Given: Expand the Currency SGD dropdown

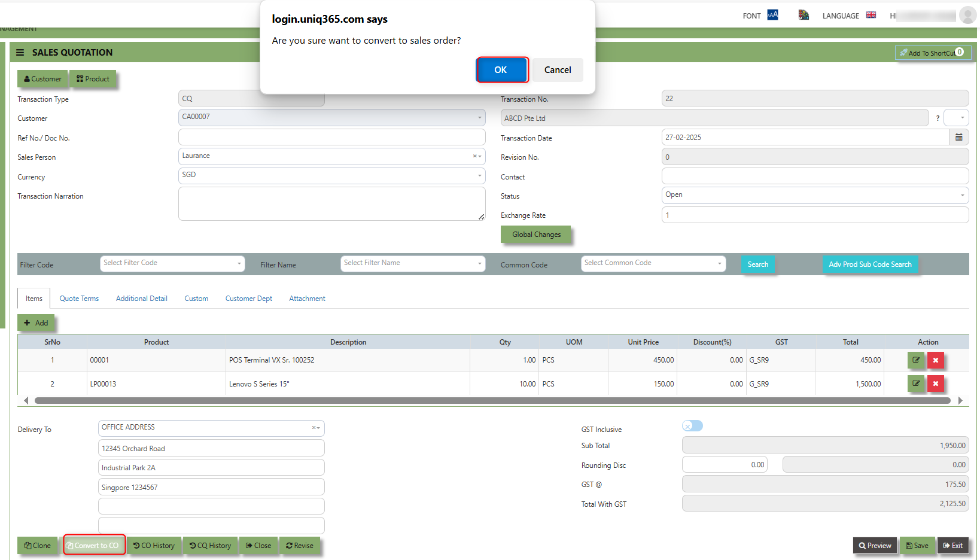Looking at the screenshot, I should click(331, 175).
